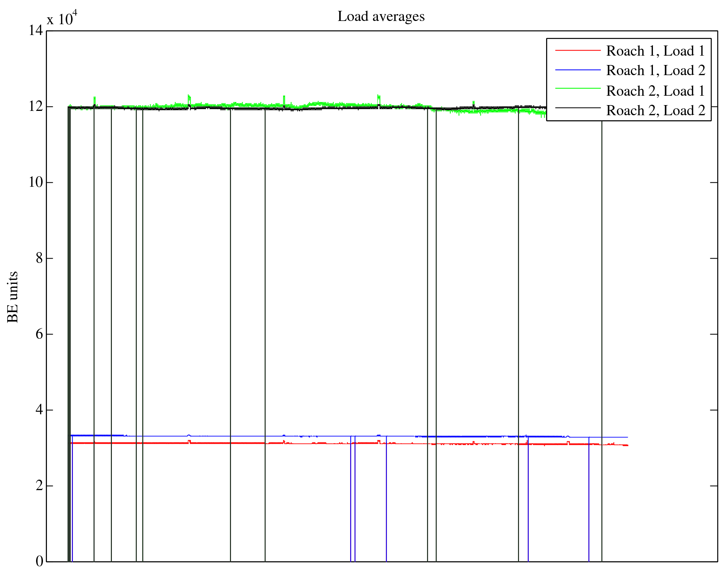Screen dimensions: 728x575
Task: Click the y-axis tick label 14
Action: [x=36, y=31]
